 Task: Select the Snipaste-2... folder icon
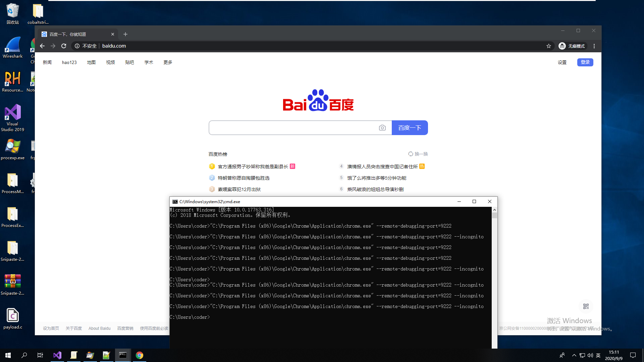[13, 251]
